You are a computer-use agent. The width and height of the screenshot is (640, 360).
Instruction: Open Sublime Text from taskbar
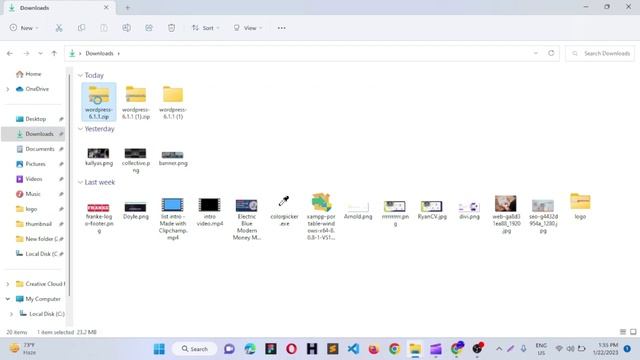(x=333, y=349)
